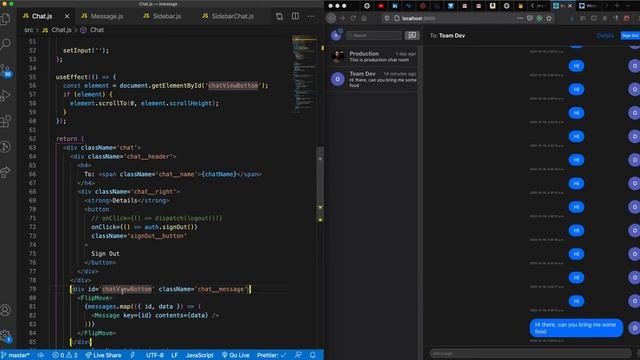This screenshot has height=360, width=640.
Task: Open the src breadcrumb folder
Action: click(x=29, y=30)
